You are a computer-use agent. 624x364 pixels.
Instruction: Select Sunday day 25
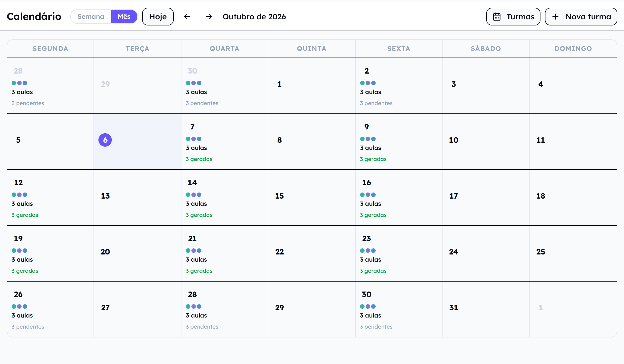point(540,252)
